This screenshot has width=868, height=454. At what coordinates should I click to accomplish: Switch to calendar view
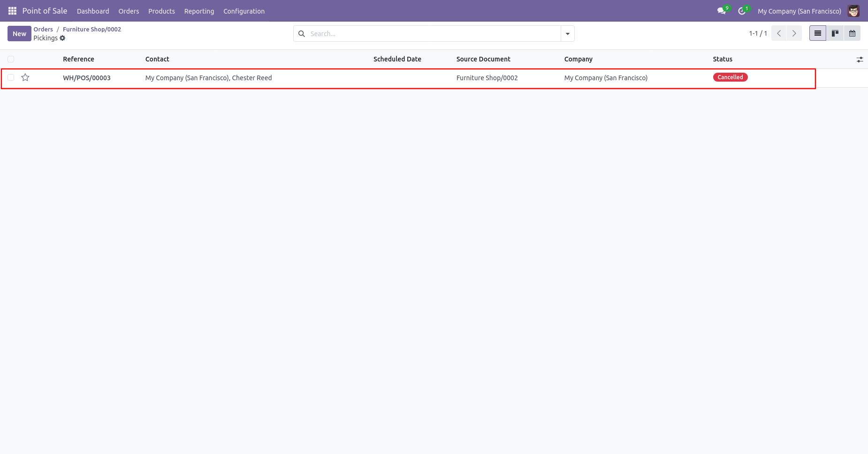(x=852, y=33)
